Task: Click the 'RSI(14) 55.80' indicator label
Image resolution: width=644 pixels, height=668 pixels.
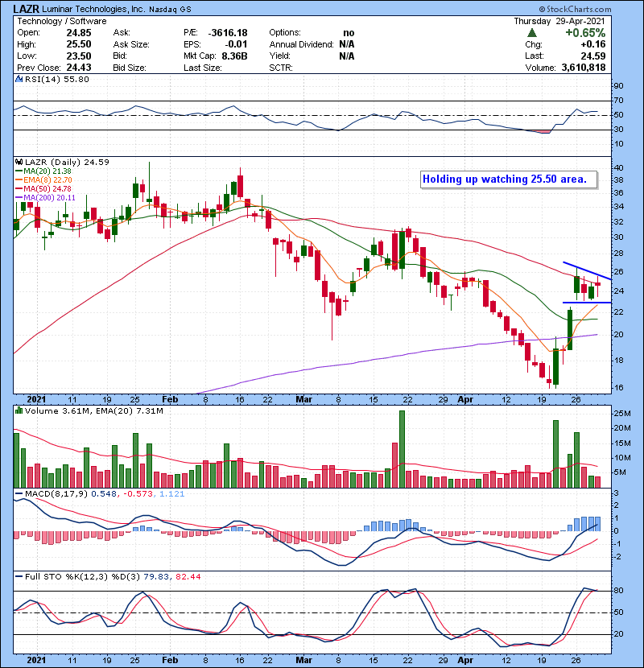Action: [x=56, y=79]
